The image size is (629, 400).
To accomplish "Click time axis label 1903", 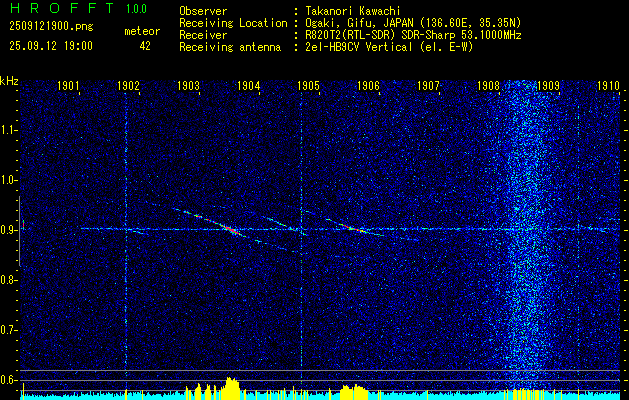I will pyautogui.click(x=189, y=85).
